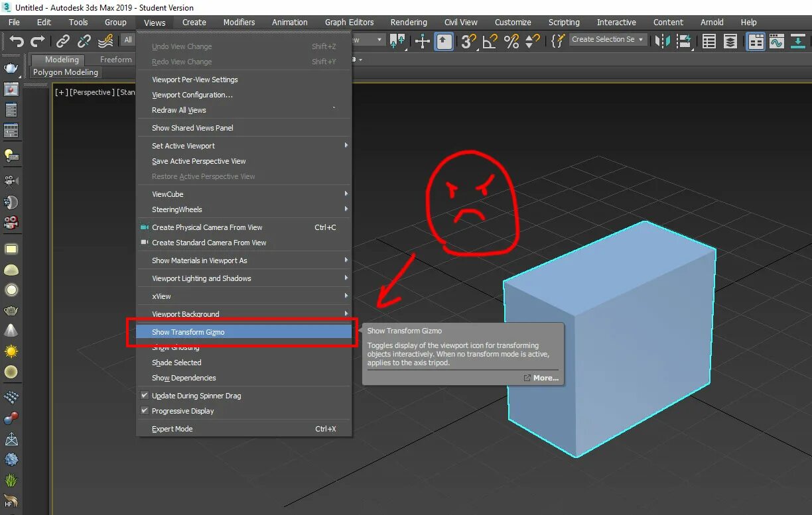Choose Expert Mode menu entry
This screenshot has height=515, width=812.
(x=243, y=429)
